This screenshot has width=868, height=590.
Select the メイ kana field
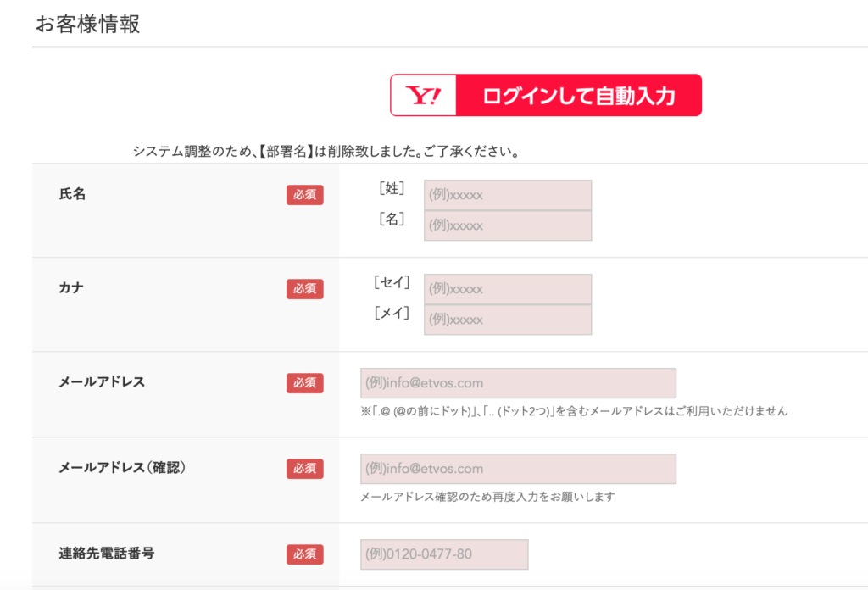tap(508, 320)
